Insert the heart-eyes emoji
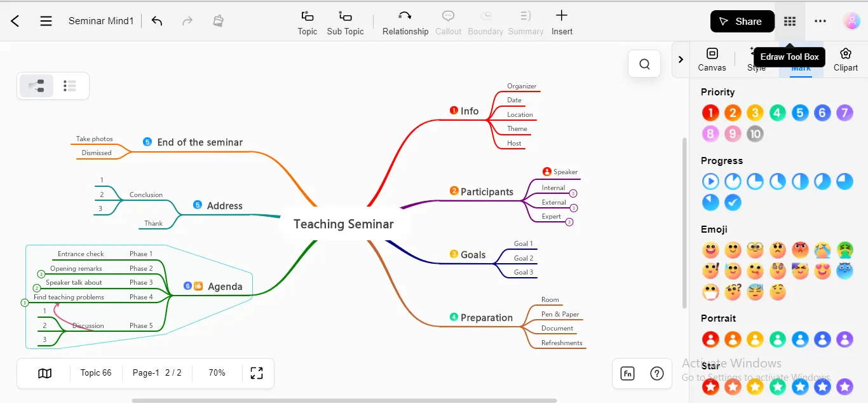 [x=822, y=271]
